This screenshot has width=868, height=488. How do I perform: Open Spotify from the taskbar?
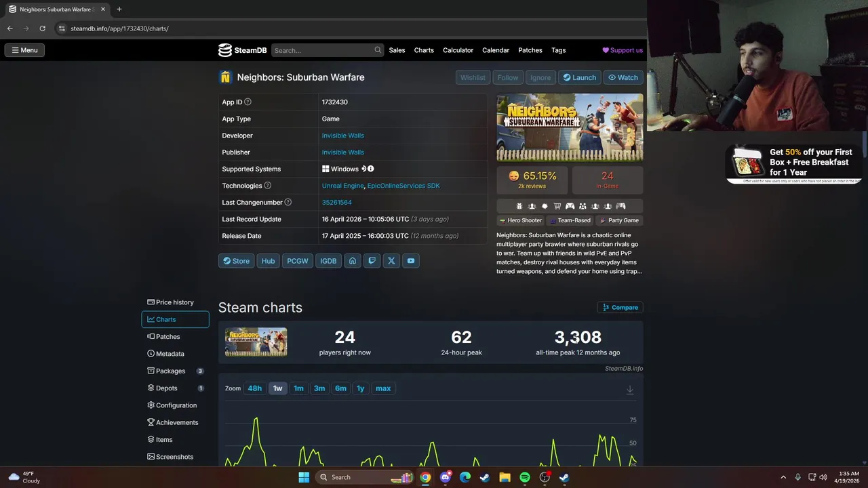525,477
